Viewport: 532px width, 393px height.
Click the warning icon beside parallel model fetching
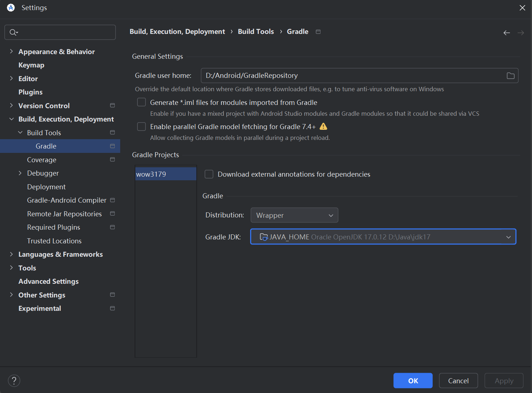pyautogui.click(x=323, y=127)
